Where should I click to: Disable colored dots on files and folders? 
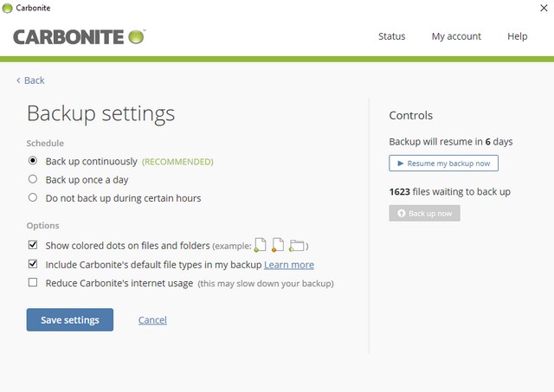[33, 246]
